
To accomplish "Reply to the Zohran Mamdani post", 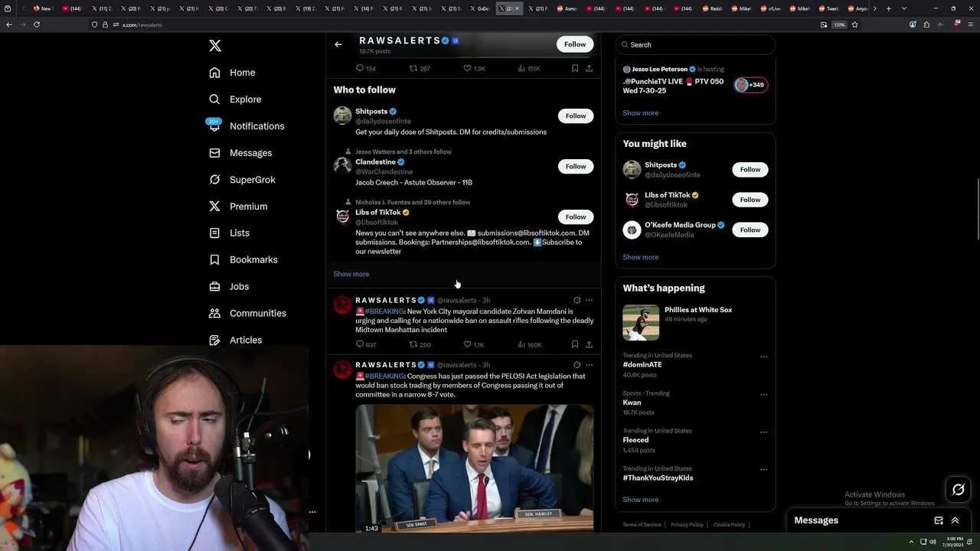I will coord(360,344).
